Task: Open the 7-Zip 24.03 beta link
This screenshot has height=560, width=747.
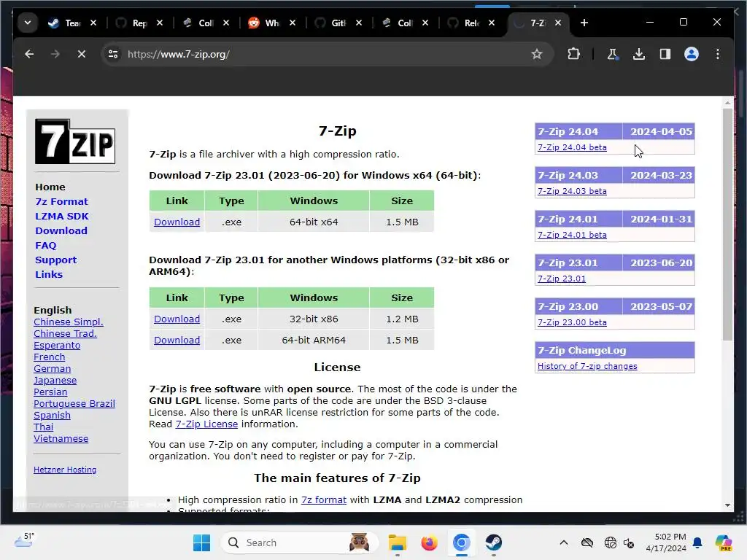Action: pyautogui.click(x=572, y=191)
